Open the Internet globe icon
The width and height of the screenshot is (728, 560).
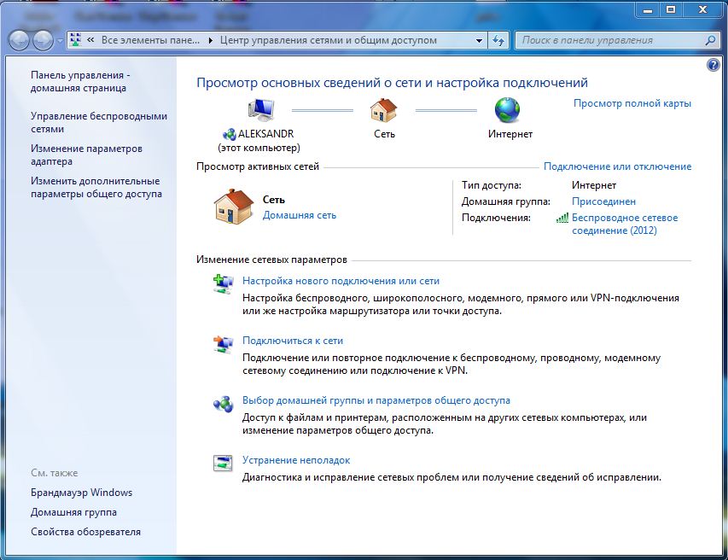pyautogui.click(x=507, y=110)
